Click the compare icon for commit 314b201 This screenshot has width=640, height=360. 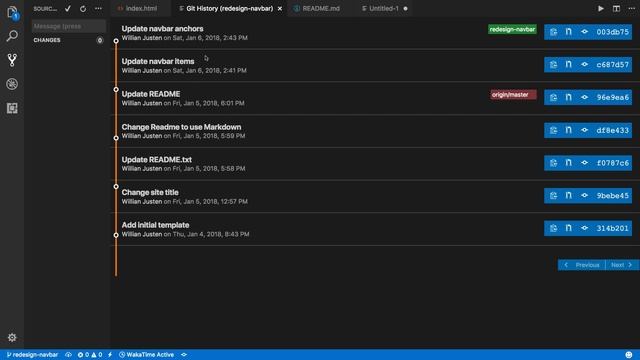(569, 228)
